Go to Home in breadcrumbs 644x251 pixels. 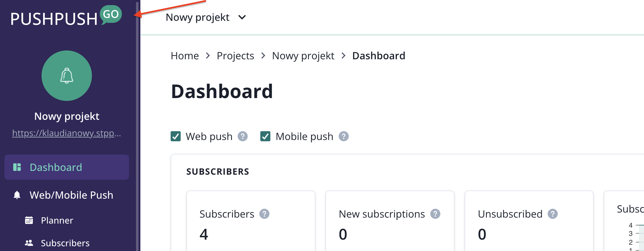185,56
